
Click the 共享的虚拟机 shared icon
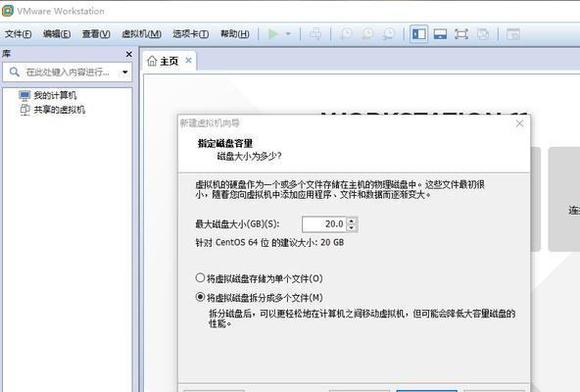[24, 110]
